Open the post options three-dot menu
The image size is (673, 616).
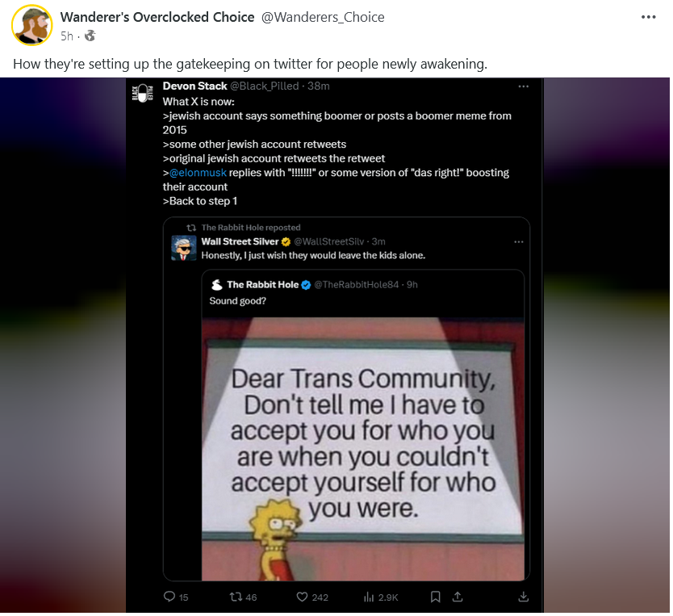648,17
